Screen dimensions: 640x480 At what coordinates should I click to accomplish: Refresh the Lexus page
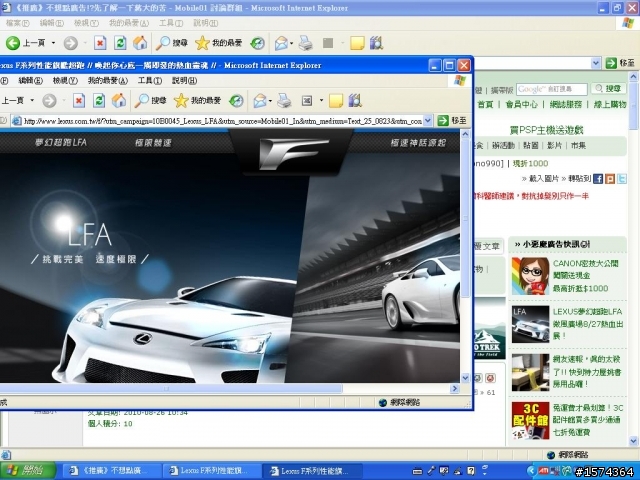click(99, 100)
